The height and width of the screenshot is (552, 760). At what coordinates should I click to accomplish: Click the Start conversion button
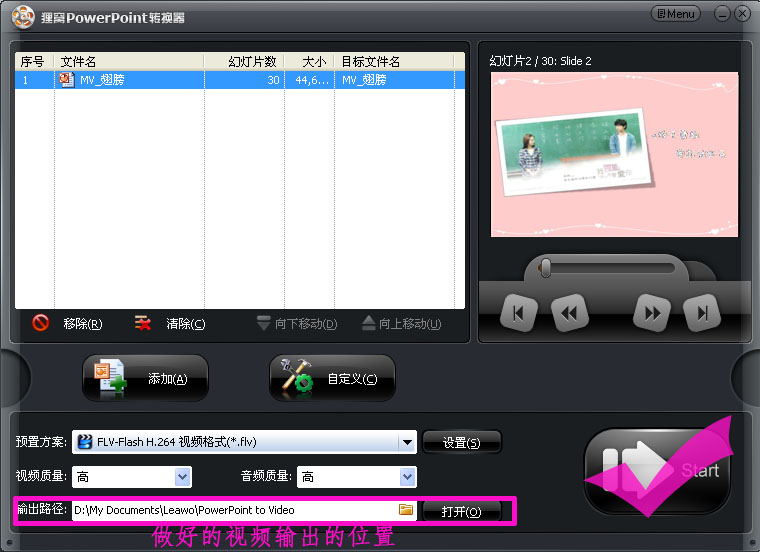click(658, 471)
